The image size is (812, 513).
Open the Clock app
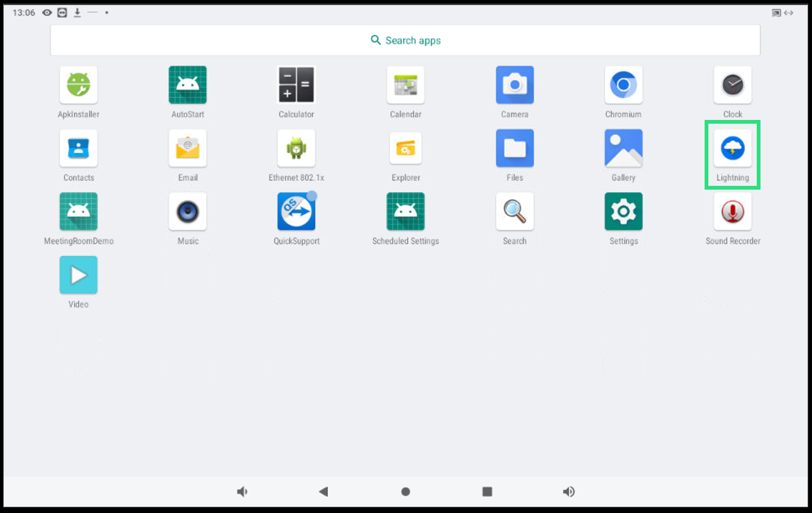point(733,85)
